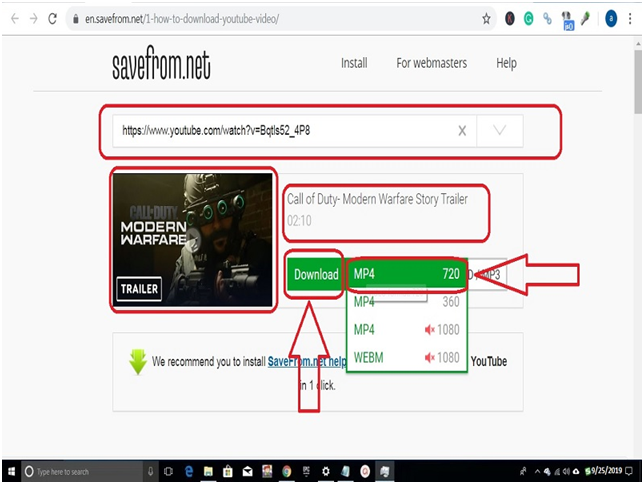Click the volume icon in system tray
Screen dimensions: 644x484
pyautogui.click(x=566, y=472)
